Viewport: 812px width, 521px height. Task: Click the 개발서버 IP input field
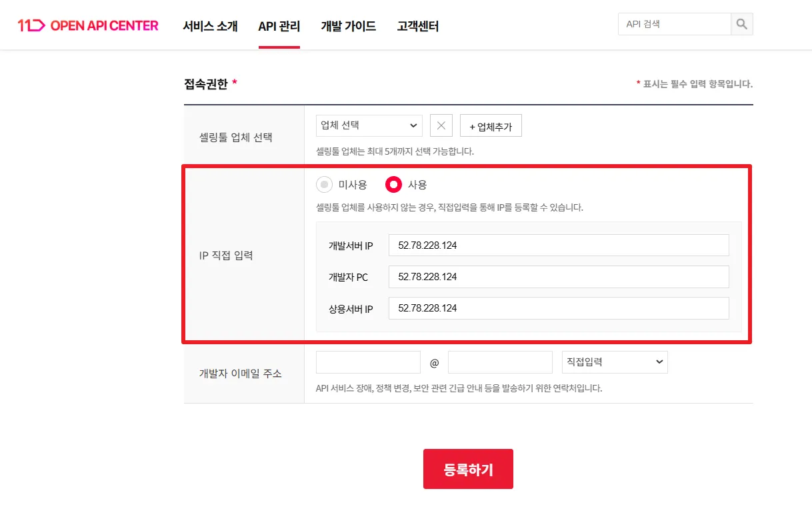(559, 245)
